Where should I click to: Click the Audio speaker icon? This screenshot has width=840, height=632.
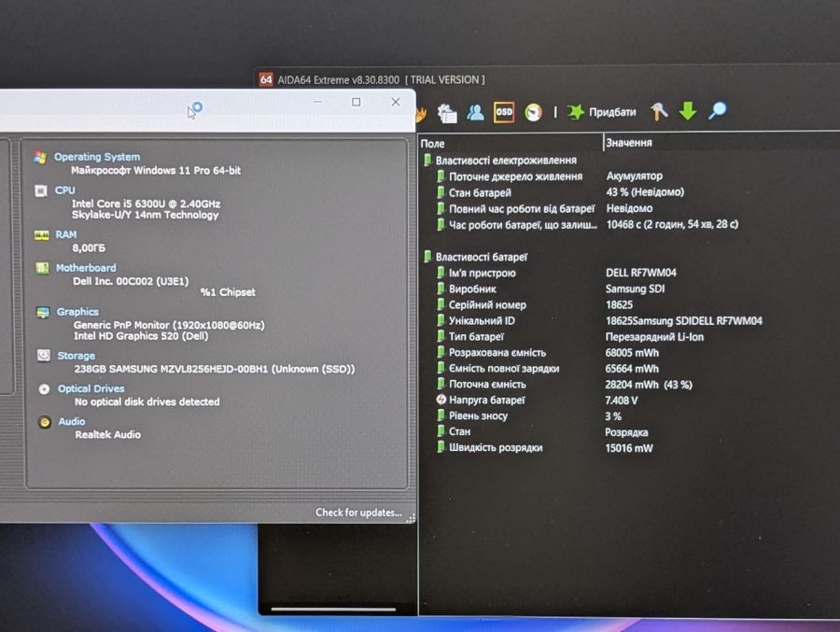tap(45, 422)
